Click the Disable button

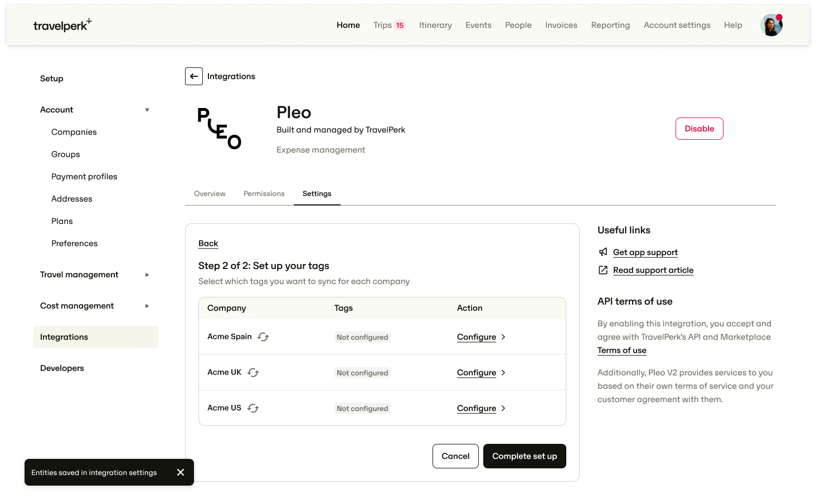700,129
